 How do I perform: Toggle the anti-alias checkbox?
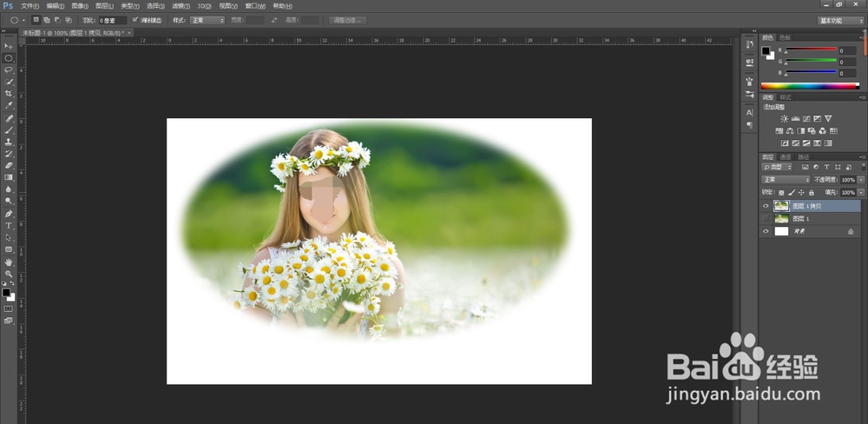click(135, 19)
